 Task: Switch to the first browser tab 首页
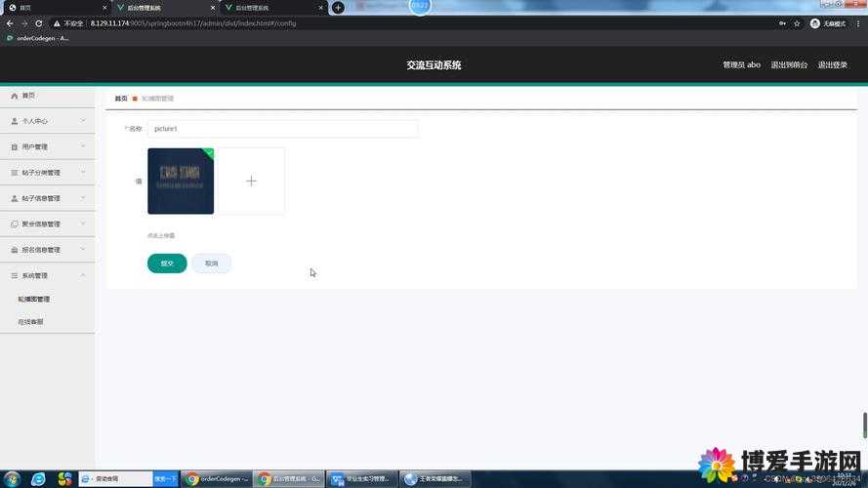point(56,8)
